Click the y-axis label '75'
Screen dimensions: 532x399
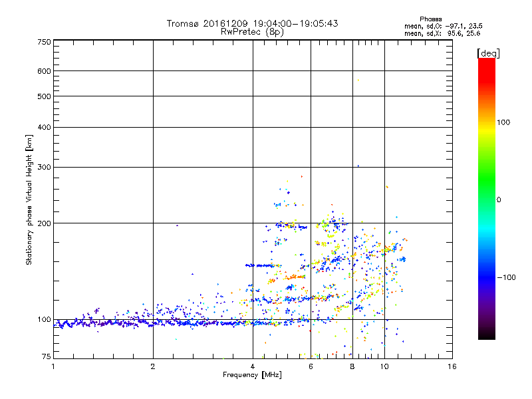tap(47, 356)
